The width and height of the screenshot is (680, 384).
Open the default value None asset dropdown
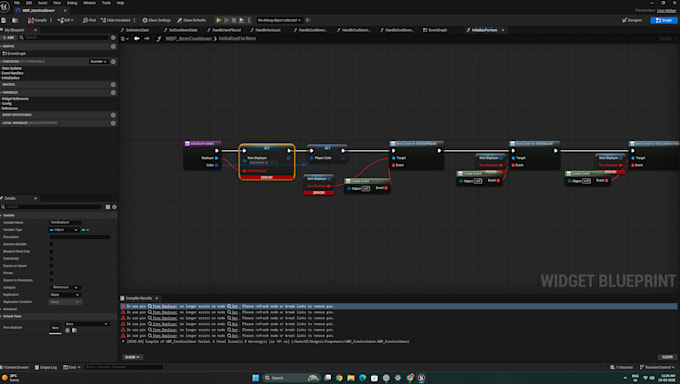[87, 324]
